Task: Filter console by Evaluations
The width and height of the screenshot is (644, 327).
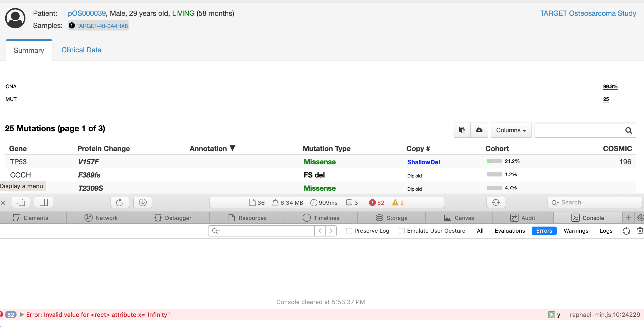Action: (x=510, y=231)
